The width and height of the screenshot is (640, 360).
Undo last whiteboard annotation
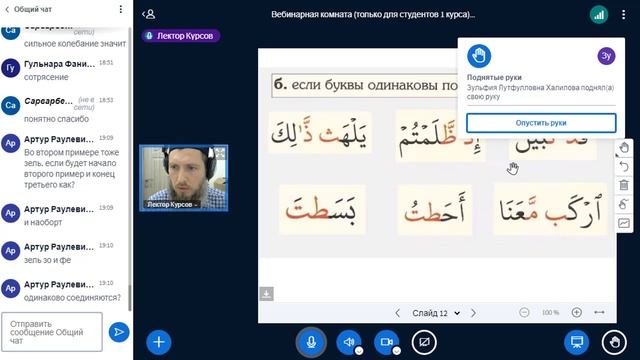pyautogui.click(x=624, y=167)
